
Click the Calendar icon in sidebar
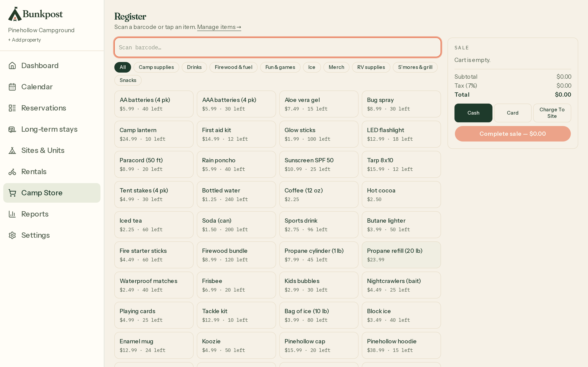(12, 87)
